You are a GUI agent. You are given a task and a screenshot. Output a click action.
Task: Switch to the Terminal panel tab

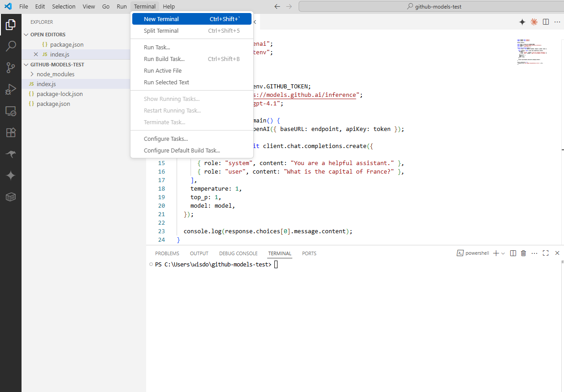[x=280, y=253]
